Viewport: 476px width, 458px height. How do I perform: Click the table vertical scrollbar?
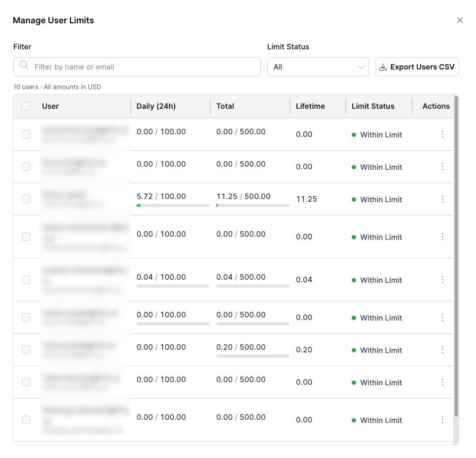pyautogui.click(x=456, y=256)
